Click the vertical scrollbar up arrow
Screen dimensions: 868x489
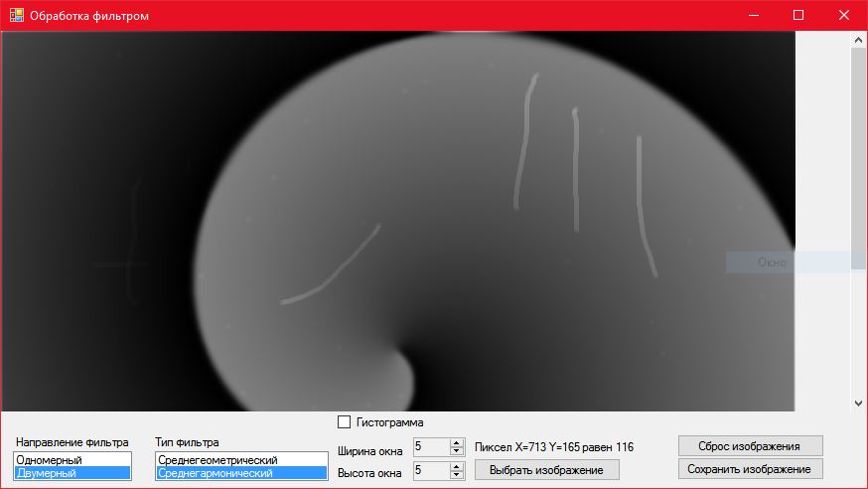tap(859, 40)
